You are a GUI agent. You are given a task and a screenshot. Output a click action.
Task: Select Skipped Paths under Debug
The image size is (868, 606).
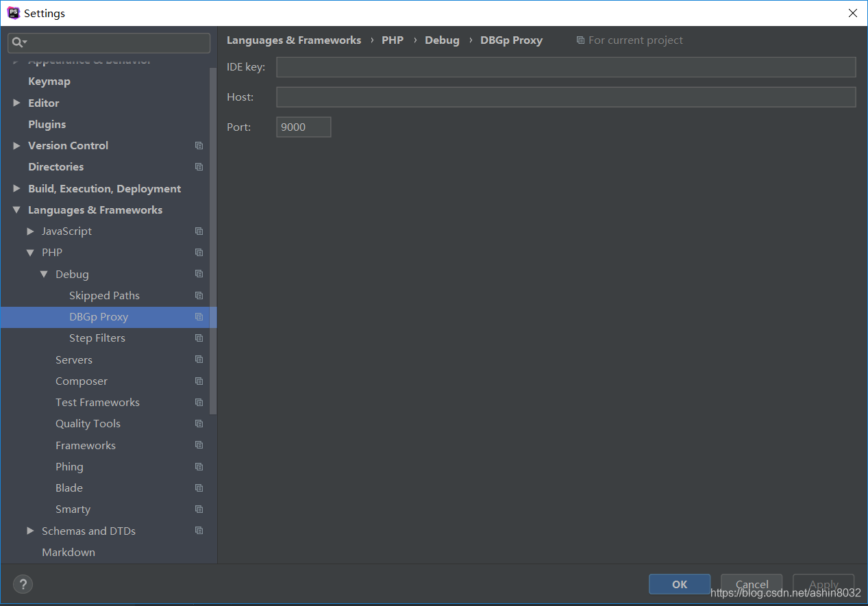tap(104, 296)
